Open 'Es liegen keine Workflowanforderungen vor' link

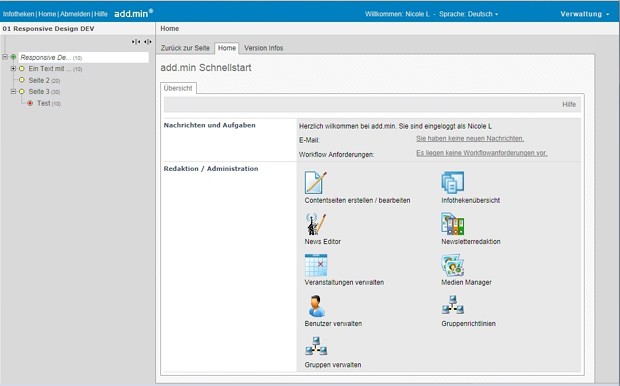click(482, 153)
